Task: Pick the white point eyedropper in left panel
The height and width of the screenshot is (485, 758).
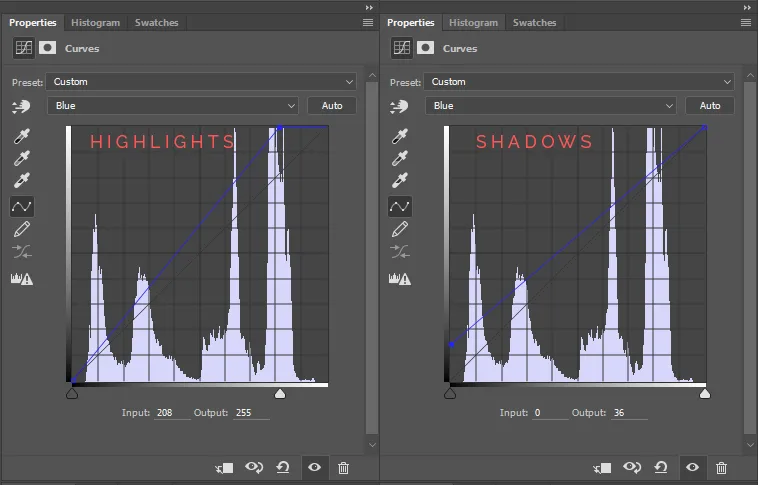Action: [22, 180]
